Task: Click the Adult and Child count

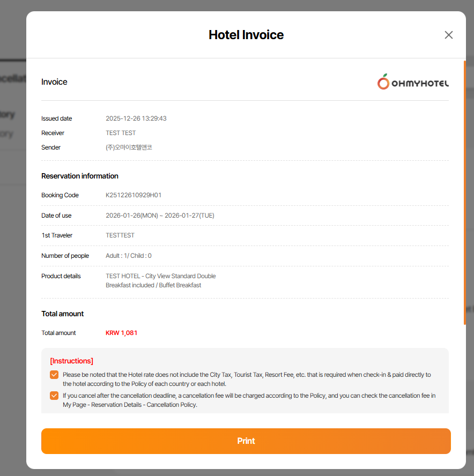Action: click(x=129, y=256)
